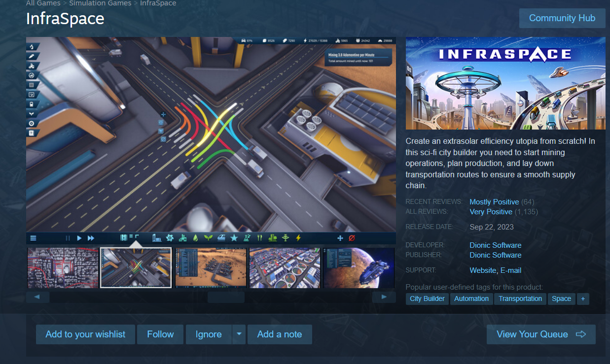The height and width of the screenshot is (364, 610).
Task: Follow this game
Action: pos(160,334)
